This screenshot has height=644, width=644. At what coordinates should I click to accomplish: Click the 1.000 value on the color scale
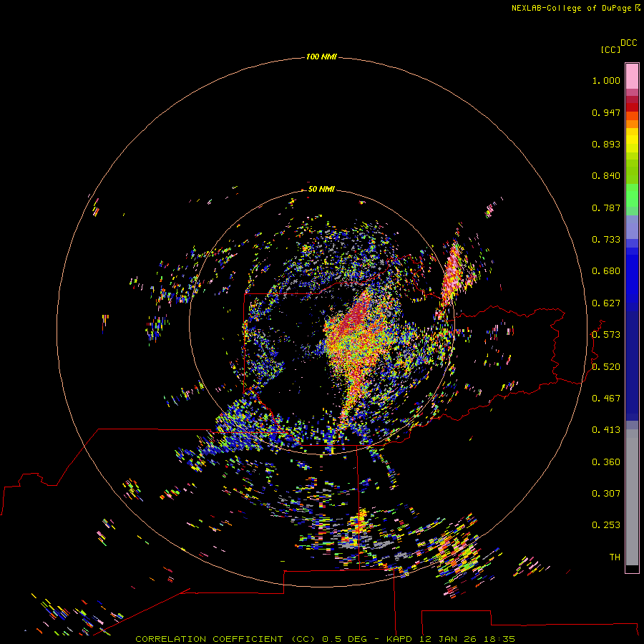pyautogui.click(x=606, y=80)
